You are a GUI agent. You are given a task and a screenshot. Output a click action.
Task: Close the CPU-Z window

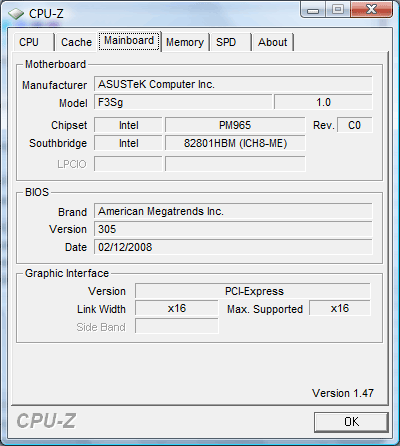point(371,10)
